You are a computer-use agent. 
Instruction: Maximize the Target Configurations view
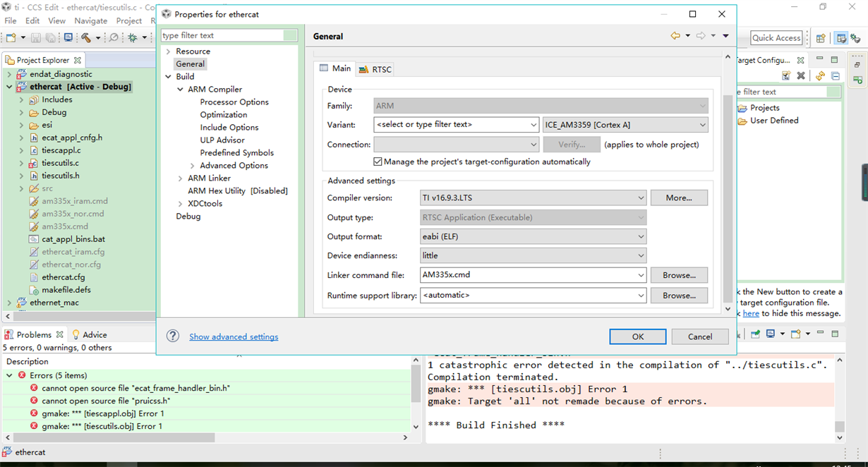pyautogui.click(x=834, y=60)
